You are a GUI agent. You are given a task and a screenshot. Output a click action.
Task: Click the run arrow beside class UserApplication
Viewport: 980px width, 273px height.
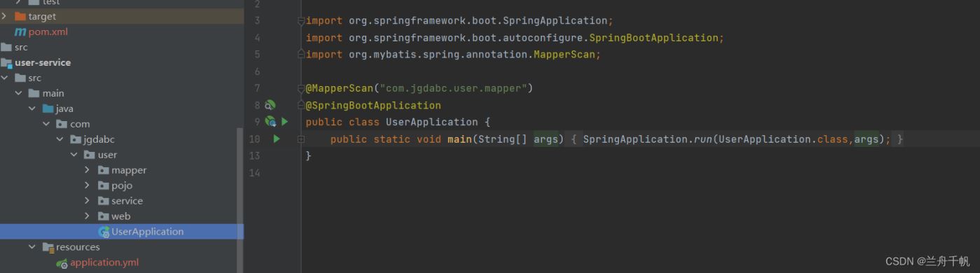[x=285, y=122]
